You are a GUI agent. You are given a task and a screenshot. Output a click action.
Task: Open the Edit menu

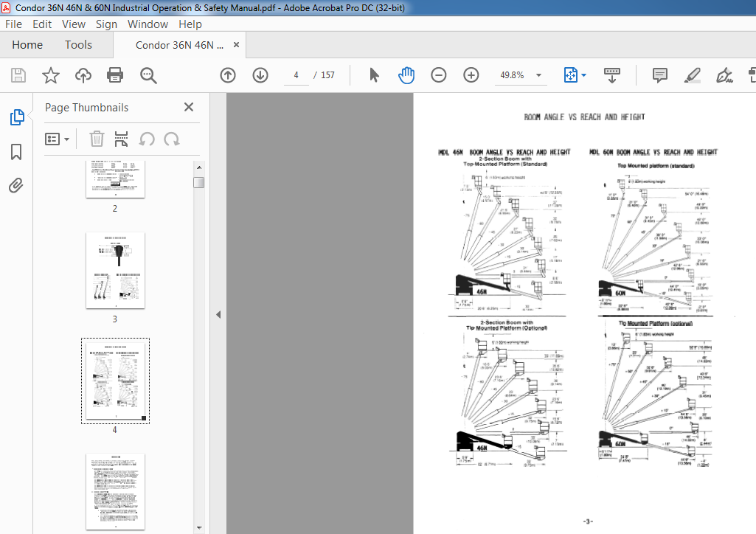click(x=42, y=24)
